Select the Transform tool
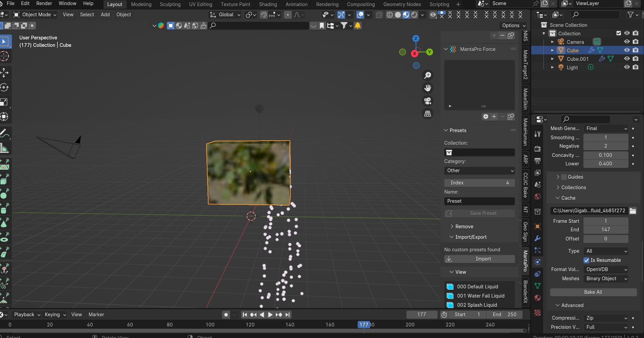This screenshot has height=338, width=644. coord(4,117)
